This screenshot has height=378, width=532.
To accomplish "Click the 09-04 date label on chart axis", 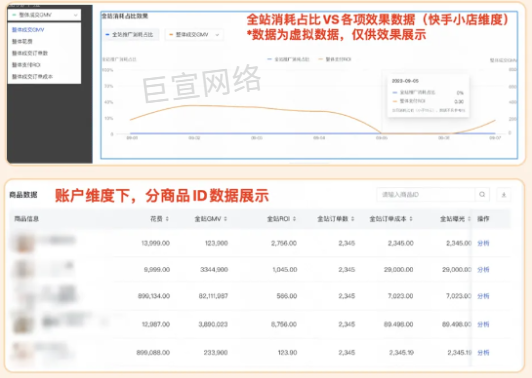I will (x=319, y=138).
